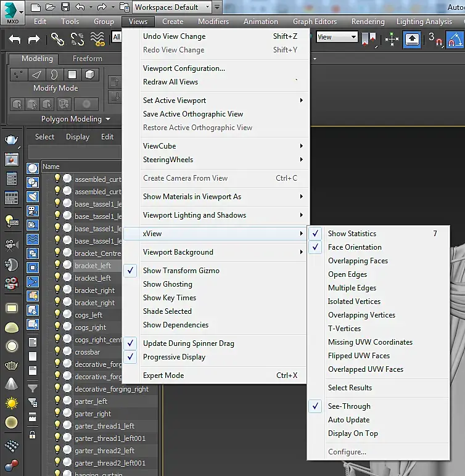This screenshot has height=476, width=465.
Task: Uncheck Show Statistics in xView submenu
Action: [352, 234]
